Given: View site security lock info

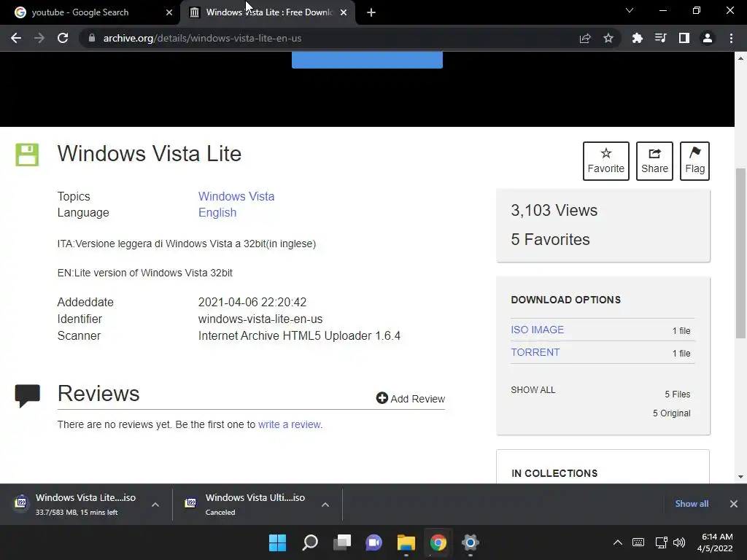Looking at the screenshot, I should pos(92,38).
